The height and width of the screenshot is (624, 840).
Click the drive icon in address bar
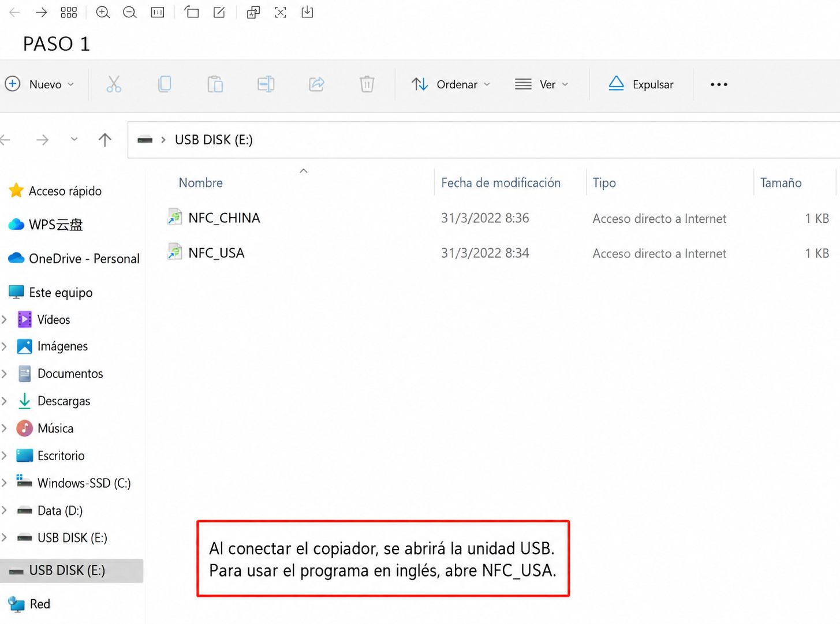[x=145, y=140]
